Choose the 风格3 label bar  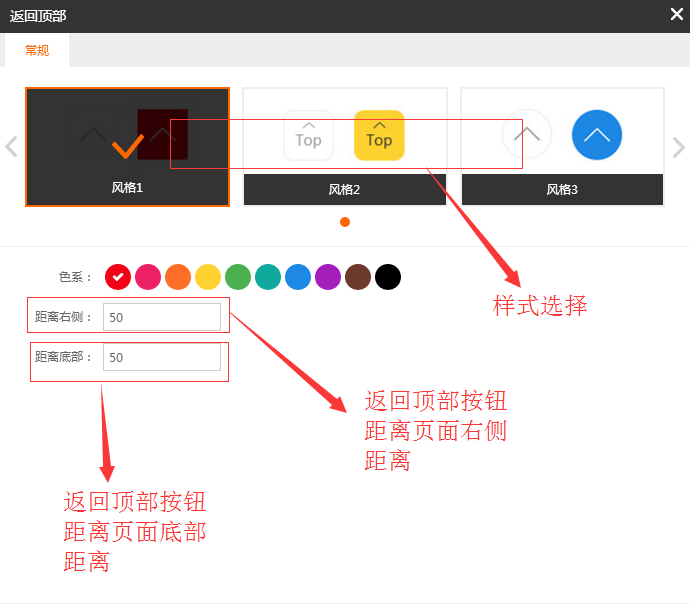562,190
